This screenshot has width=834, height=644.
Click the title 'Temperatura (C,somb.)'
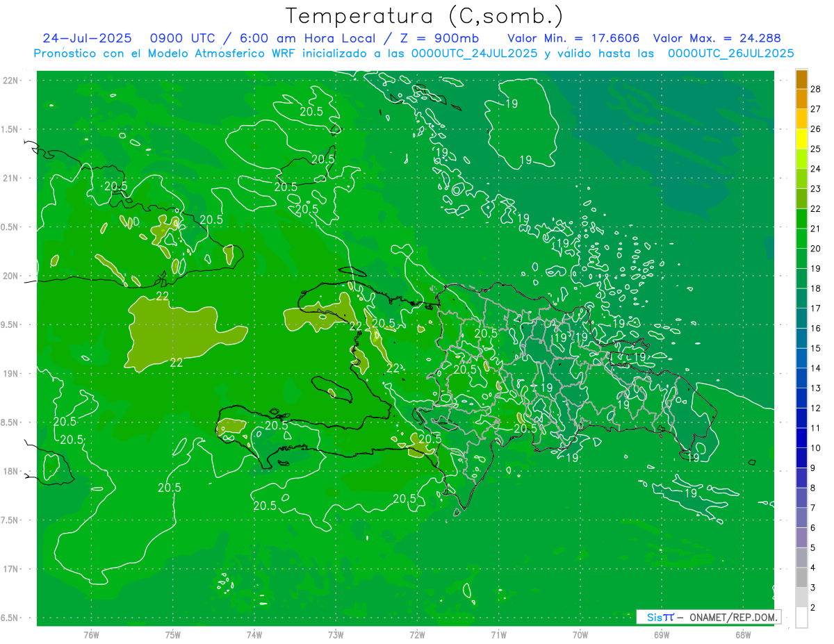point(424,16)
